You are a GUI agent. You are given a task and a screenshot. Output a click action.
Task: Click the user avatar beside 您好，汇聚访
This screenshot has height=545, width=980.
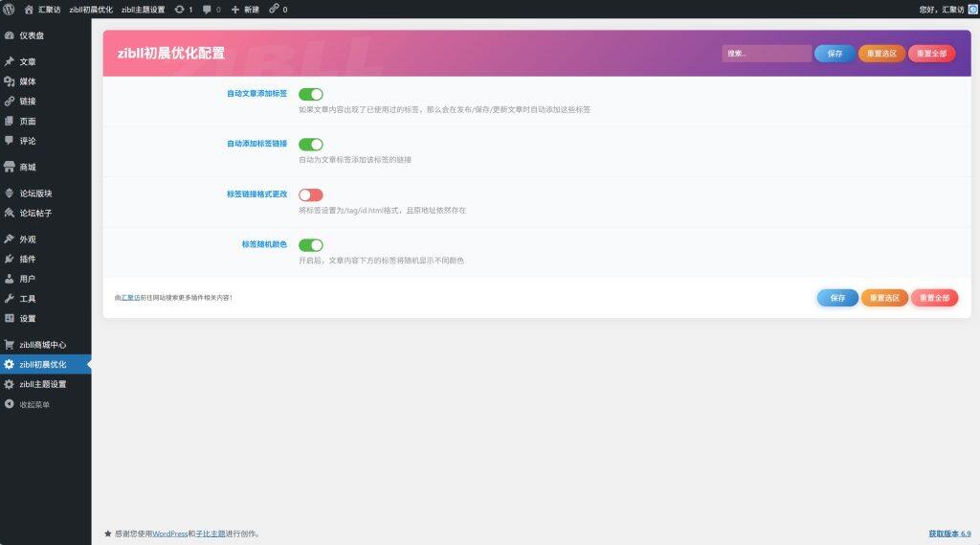972,9
